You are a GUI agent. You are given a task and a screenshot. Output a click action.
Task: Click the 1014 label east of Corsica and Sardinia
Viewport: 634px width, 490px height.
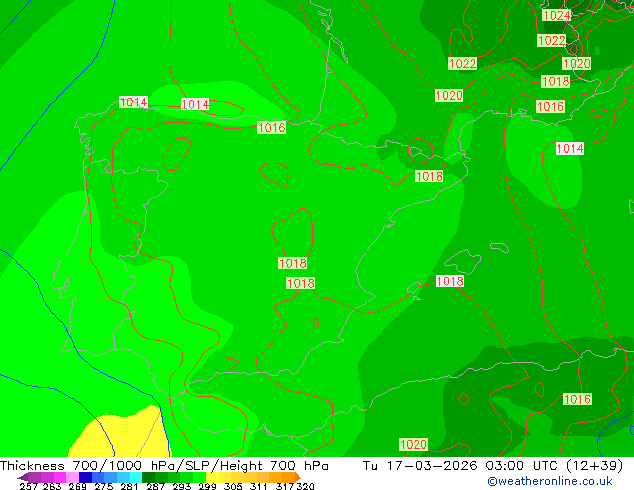pos(570,149)
